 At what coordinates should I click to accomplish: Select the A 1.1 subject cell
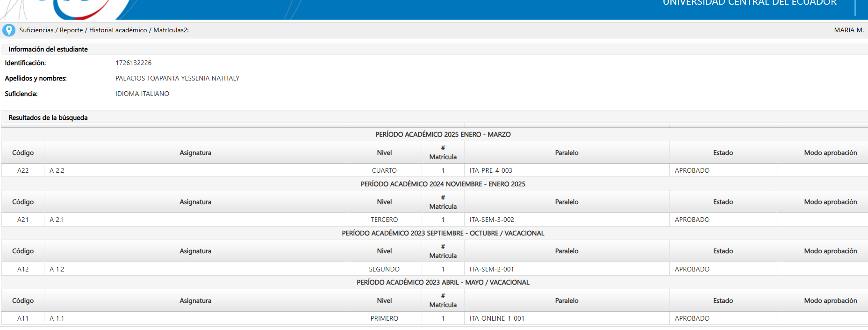195,318
